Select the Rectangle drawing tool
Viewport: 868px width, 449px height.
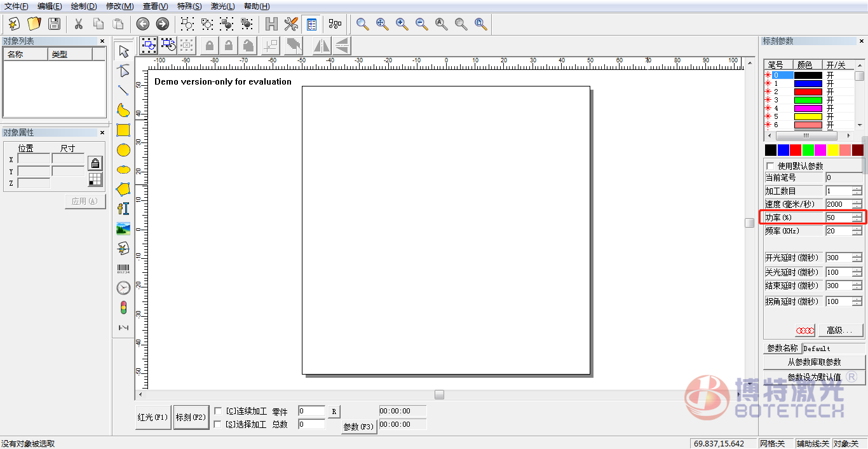(124, 130)
